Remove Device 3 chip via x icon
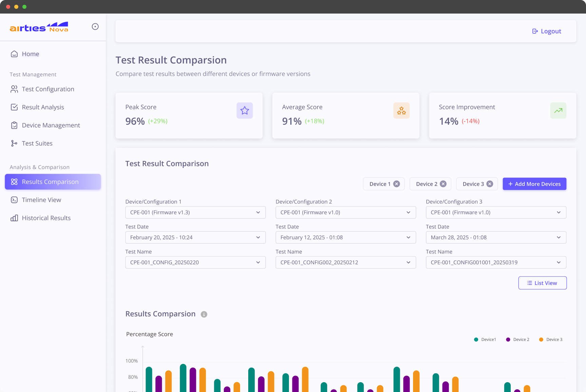The image size is (586, 392). pyautogui.click(x=490, y=184)
